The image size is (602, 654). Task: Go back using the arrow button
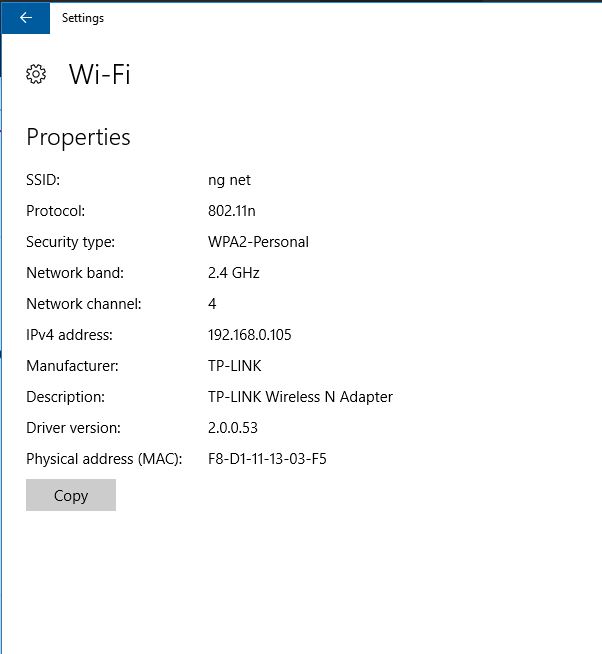tap(25, 18)
